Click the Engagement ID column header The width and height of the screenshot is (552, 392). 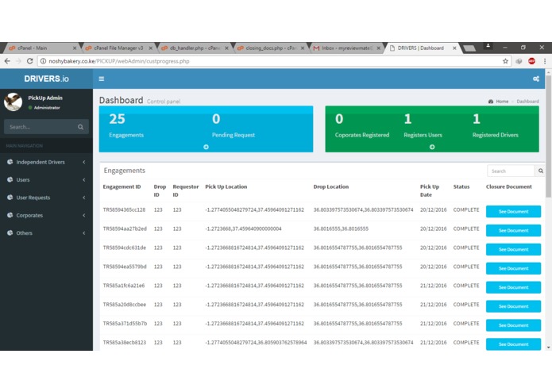pyautogui.click(x=122, y=186)
